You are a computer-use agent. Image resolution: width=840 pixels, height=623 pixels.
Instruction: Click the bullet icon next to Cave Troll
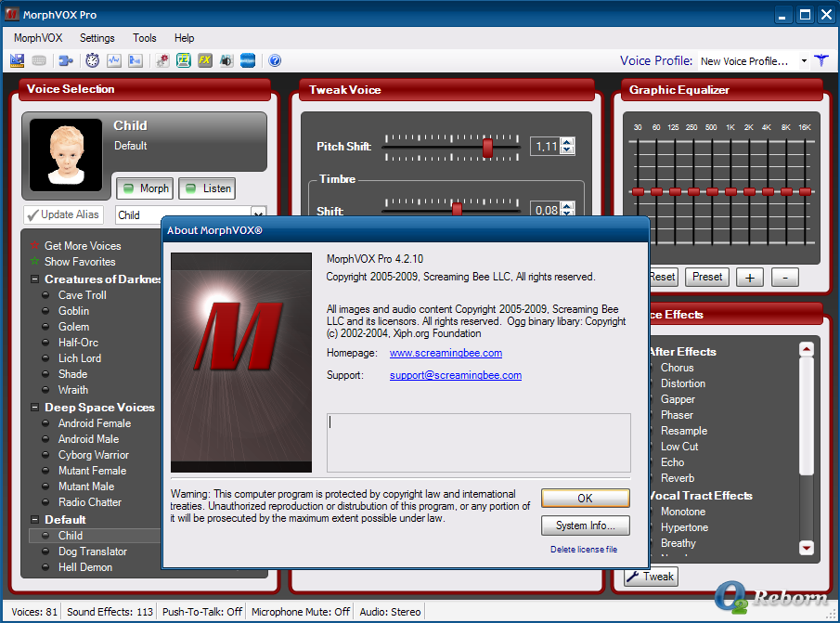point(46,294)
